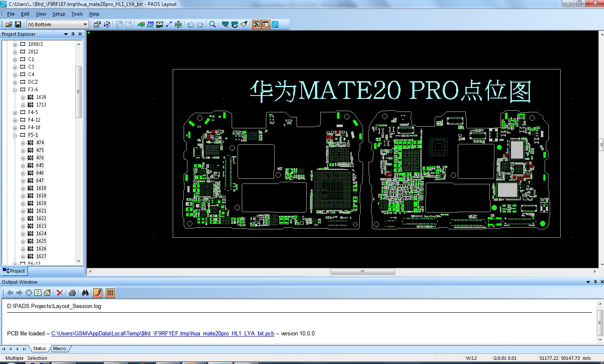This screenshot has width=604, height=364.
Task: Click the printer icon in Output Window
Action: click(x=72, y=293)
